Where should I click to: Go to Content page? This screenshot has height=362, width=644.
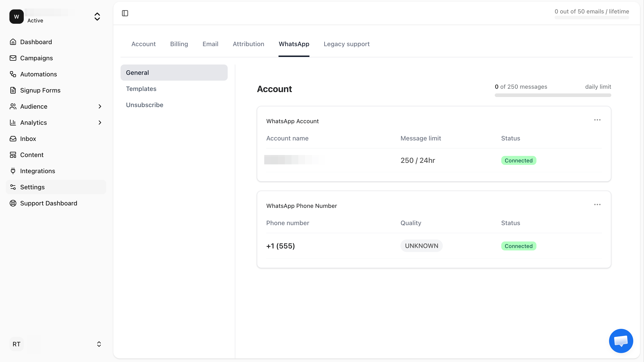[x=32, y=155]
